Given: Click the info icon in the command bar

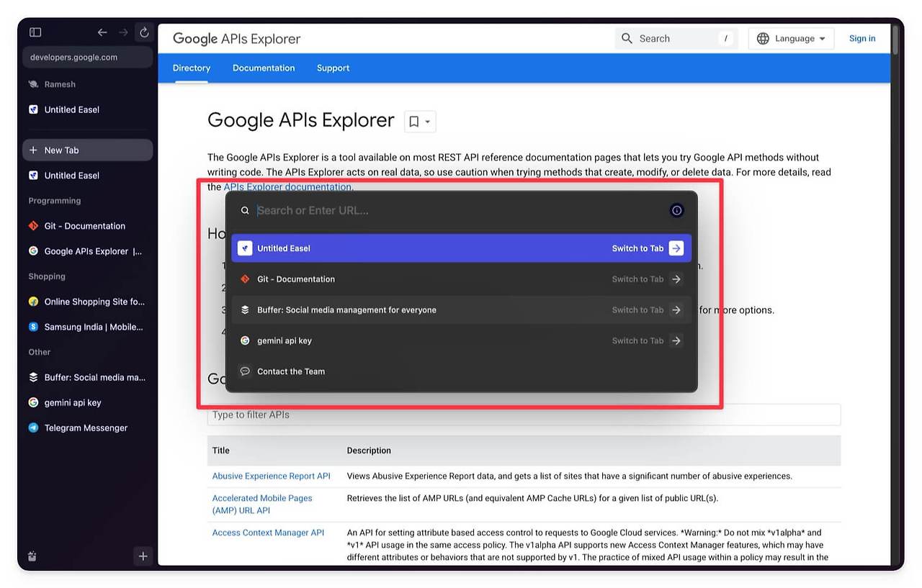Looking at the screenshot, I should (676, 211).
